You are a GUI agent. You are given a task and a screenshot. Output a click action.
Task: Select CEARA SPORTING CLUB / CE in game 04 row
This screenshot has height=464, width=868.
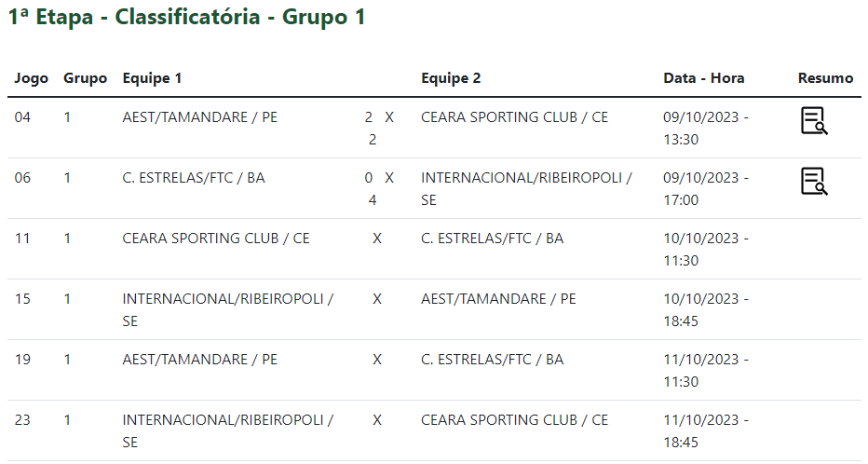[x=514, y=117]
